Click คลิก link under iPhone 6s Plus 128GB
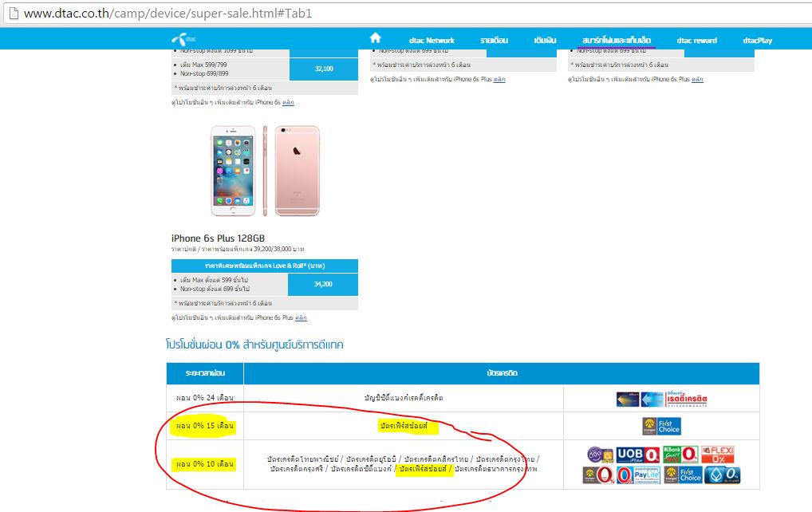 coord(301,318)
